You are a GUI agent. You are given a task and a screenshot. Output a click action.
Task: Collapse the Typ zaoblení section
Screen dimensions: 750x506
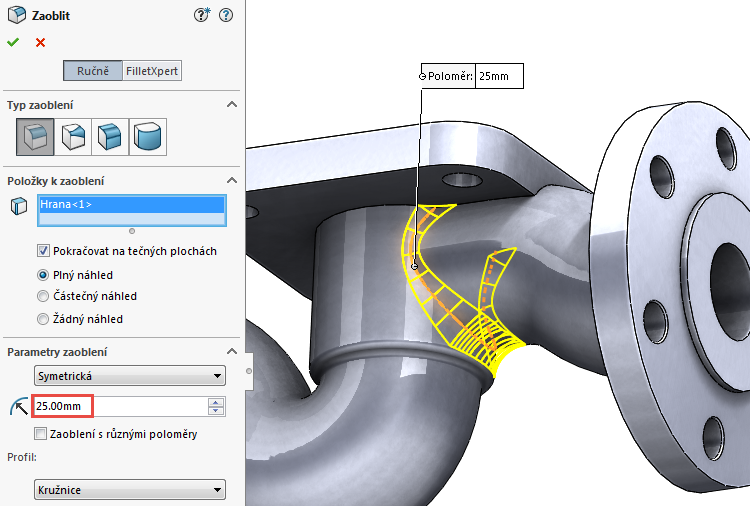click(x=232, y=104)
